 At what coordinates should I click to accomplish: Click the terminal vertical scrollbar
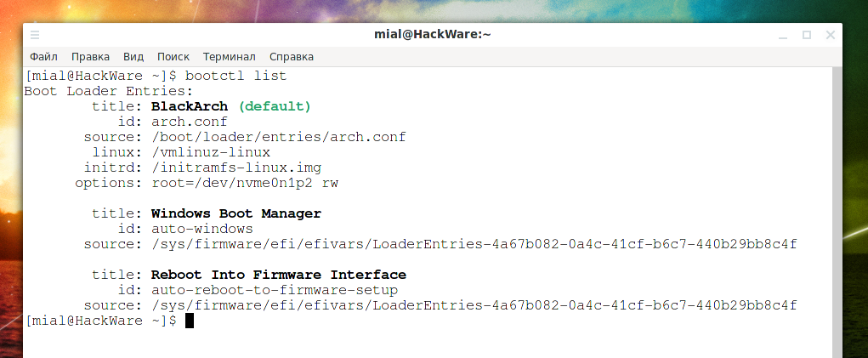tap(837, 213)
